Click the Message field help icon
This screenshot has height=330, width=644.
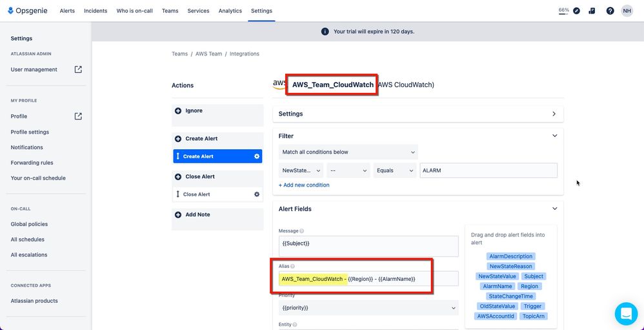coord(302,231)
